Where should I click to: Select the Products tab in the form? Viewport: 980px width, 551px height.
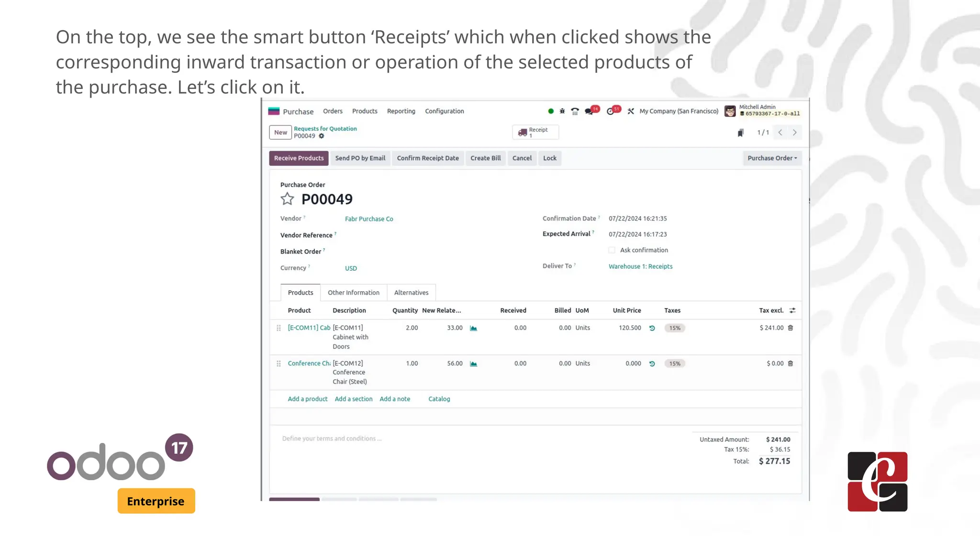point(301,293)
